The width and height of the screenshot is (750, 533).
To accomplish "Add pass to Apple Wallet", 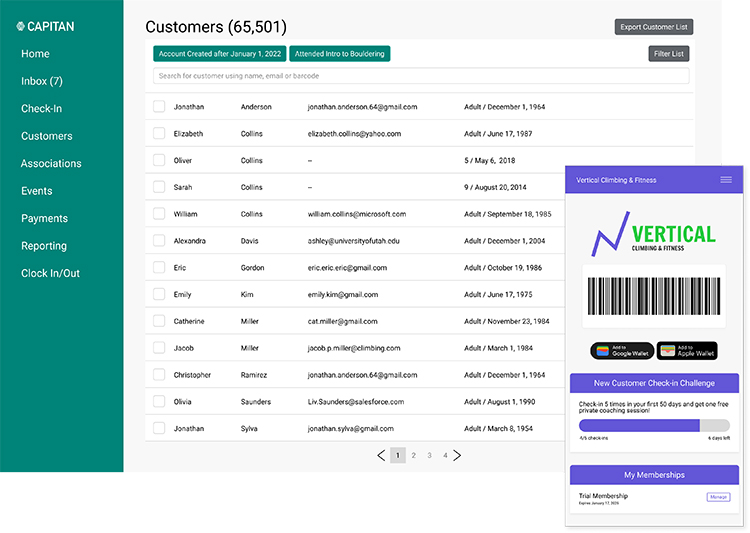I will [687, 351].
